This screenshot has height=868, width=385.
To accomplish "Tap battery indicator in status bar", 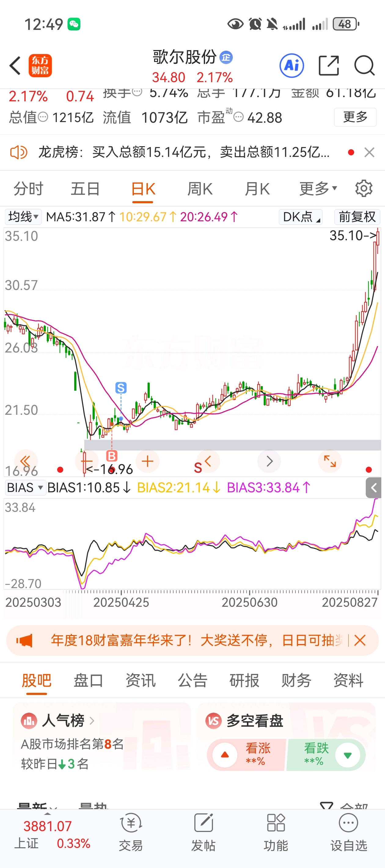I will click(346, 24).
